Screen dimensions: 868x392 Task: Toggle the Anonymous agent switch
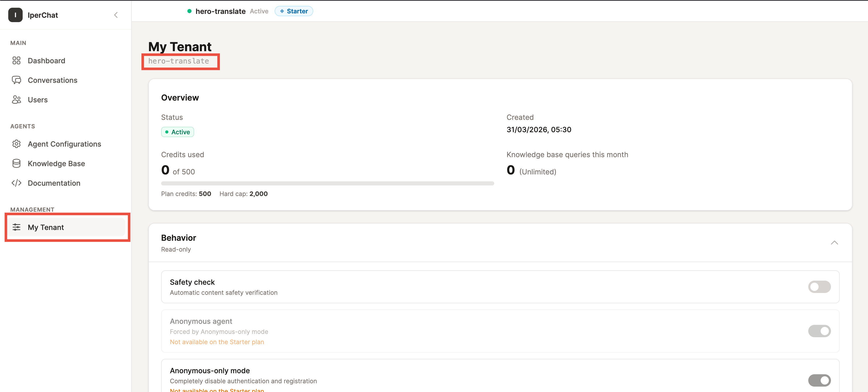(820, 331)
